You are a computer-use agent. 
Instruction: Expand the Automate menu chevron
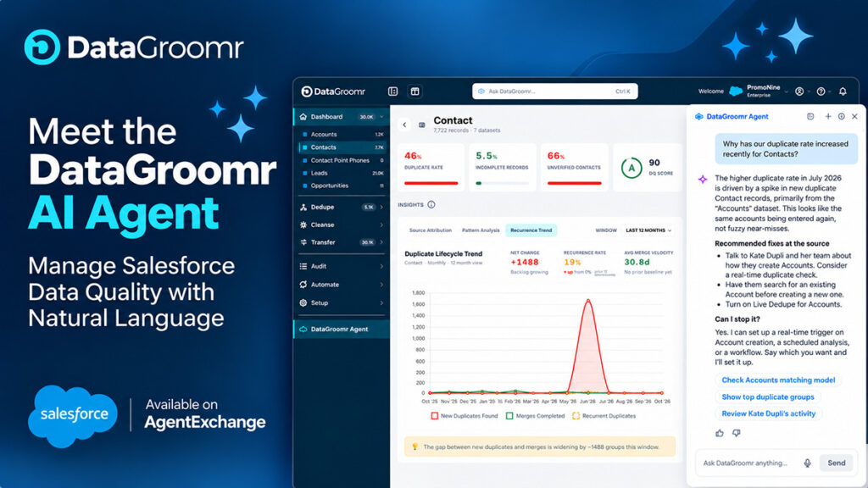tap(381, 285)
